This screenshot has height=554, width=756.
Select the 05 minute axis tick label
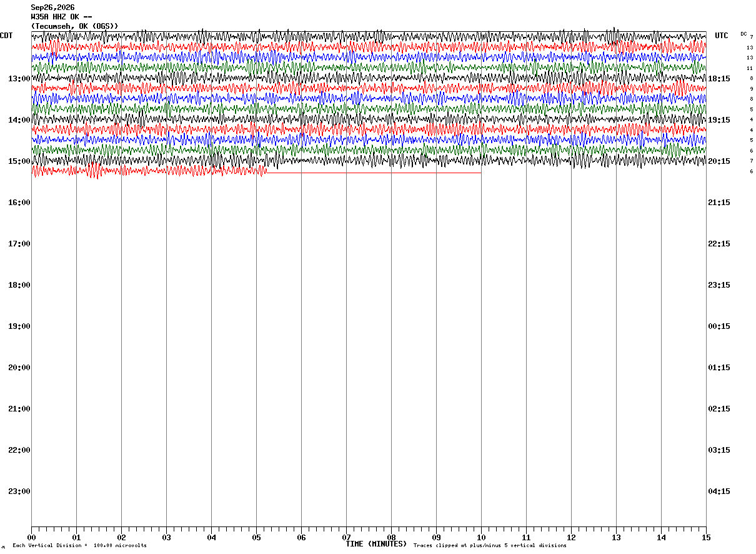click(256, 537)
